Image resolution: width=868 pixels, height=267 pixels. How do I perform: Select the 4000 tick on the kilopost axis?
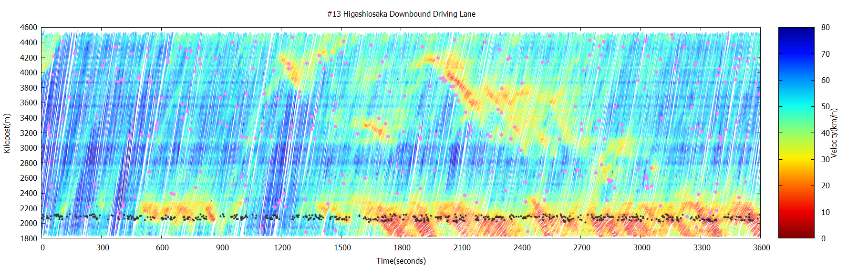click(x=29, y=72)
